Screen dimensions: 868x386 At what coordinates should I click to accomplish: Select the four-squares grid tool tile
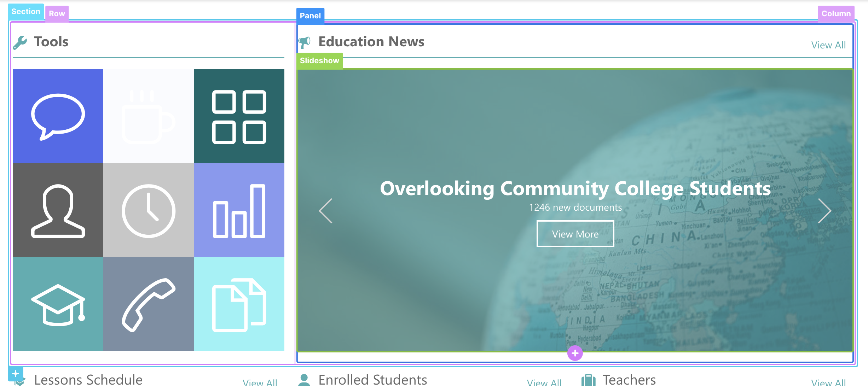(x=239, y=116)
